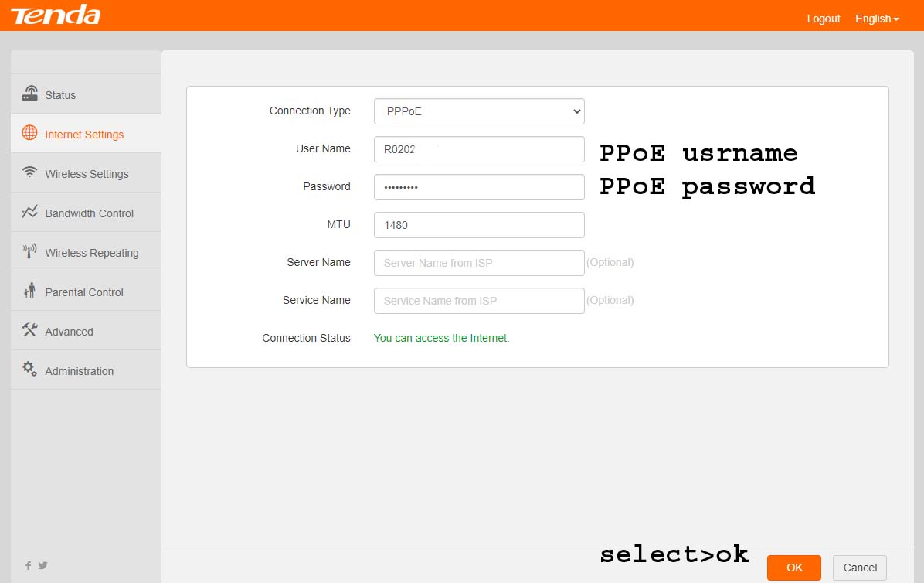Click the Internet Settings globe icon
Viewport: 924px width, 583px height.
point(29,133)
